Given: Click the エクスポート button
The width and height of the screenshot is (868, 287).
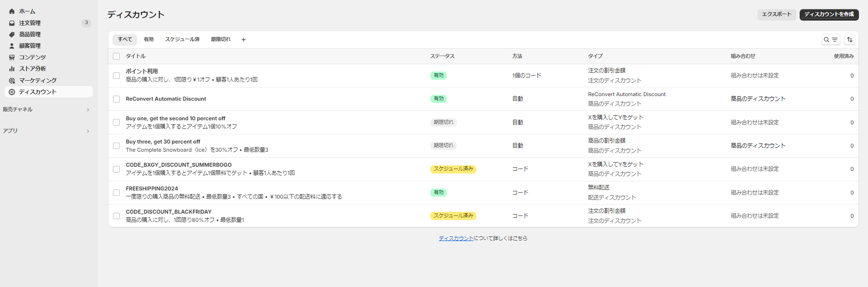Looking at the screenshot, I should 776,15.
